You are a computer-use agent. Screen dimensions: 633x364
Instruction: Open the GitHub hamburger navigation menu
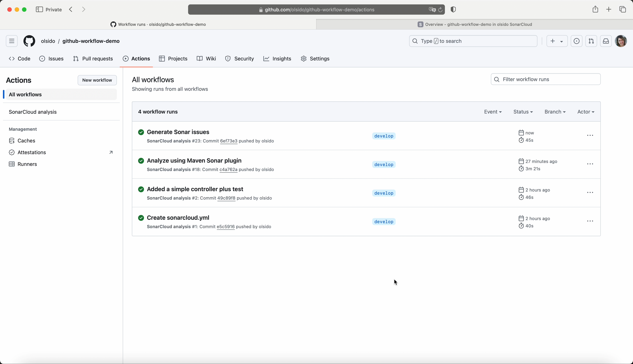(x=12, y=41)
